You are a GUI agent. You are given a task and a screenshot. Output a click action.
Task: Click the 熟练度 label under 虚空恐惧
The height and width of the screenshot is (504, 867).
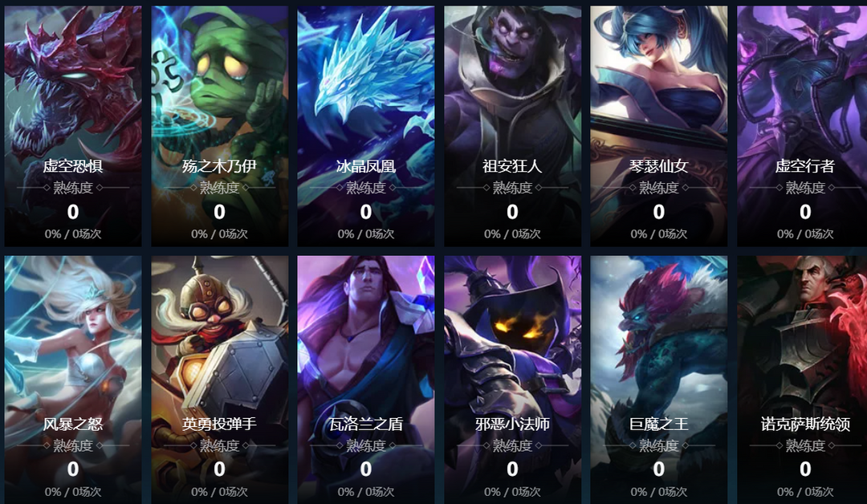73,188
